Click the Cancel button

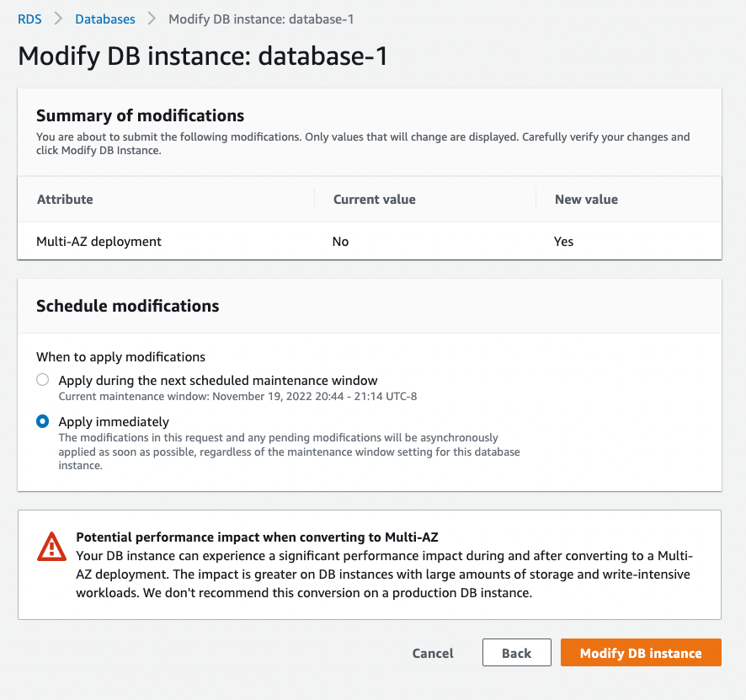pos(433,653)
